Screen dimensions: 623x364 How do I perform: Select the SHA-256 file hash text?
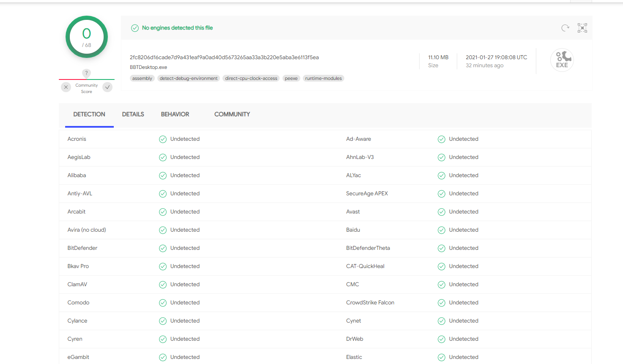(224, 57)
